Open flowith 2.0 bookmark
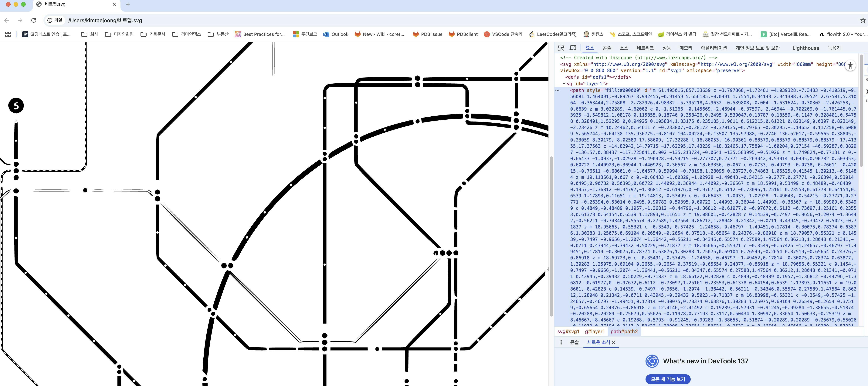 tap(843, 34)
